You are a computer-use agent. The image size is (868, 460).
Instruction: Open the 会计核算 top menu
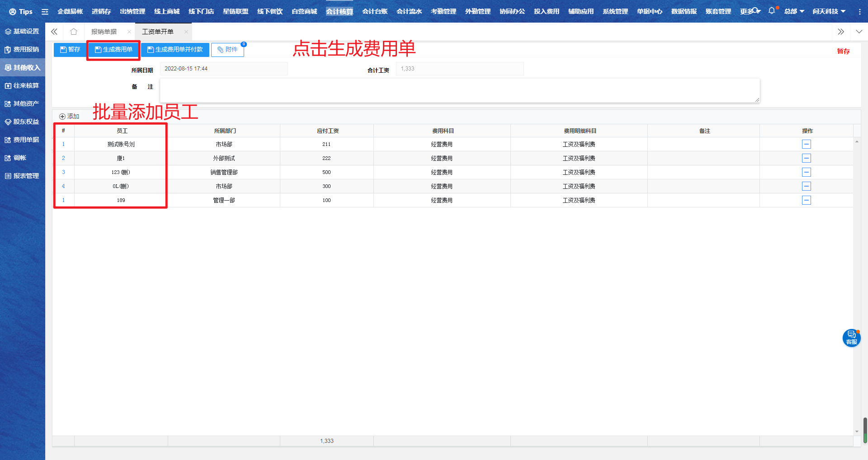(339, 11)
